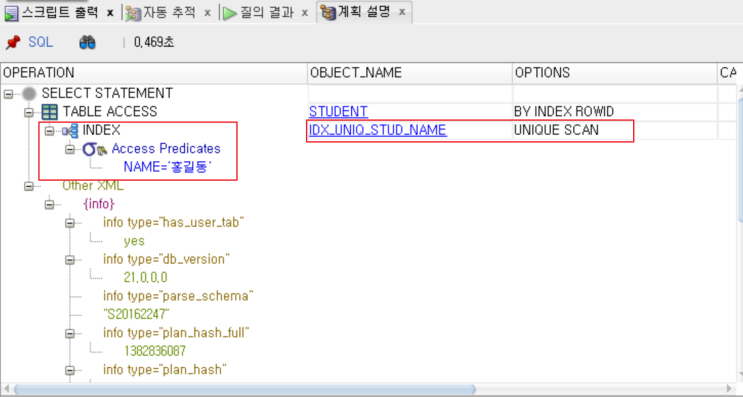Switch to the 스크립트 출력 tab
The width and height of the screenshot is (743, 397).
click(60, 12)
